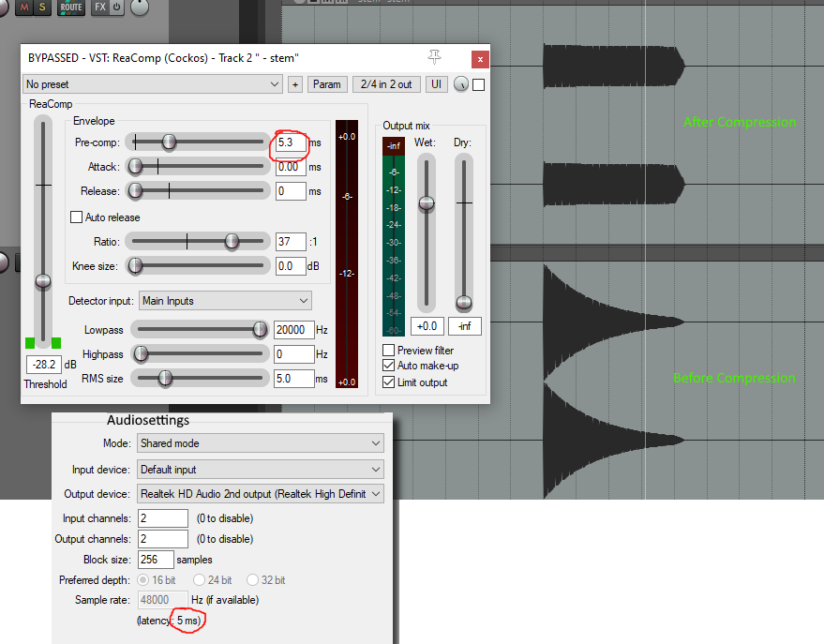Click the Pre-comp slider handle
The width and height of the screenshot is (824, 644).
(x=169, y=142)
